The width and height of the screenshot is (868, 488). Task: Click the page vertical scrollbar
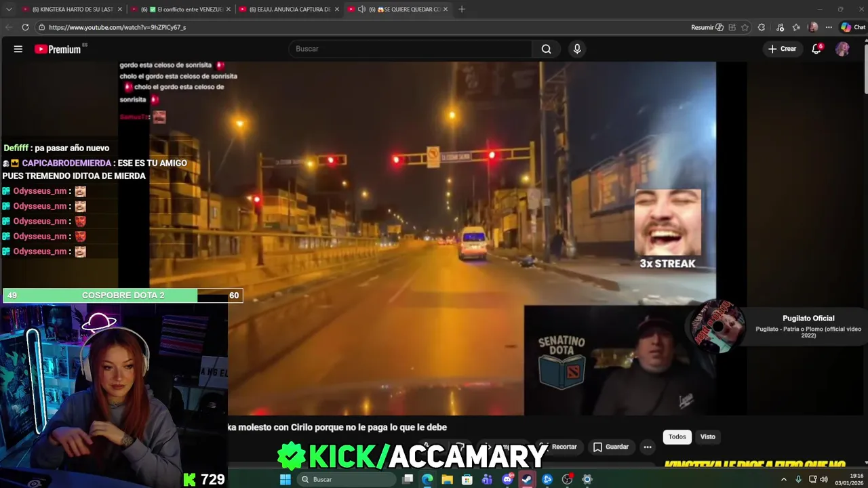tap(865, 68)
